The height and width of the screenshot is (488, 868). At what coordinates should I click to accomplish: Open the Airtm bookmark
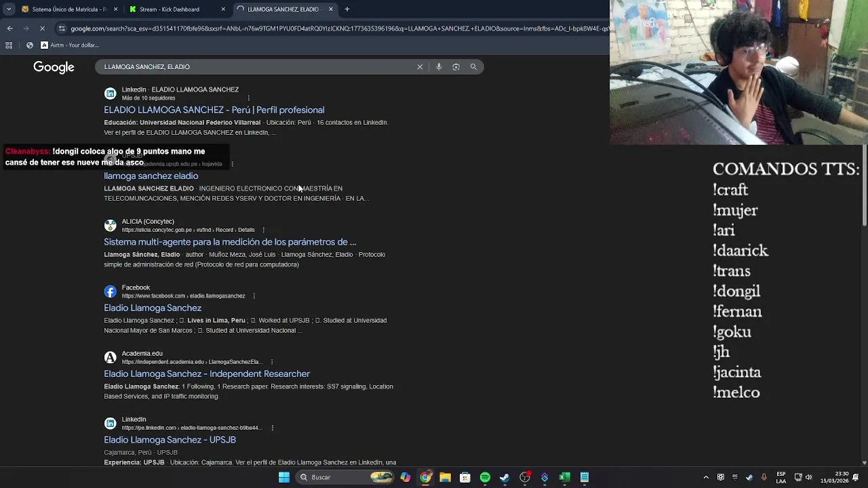(x=70, y=45)
